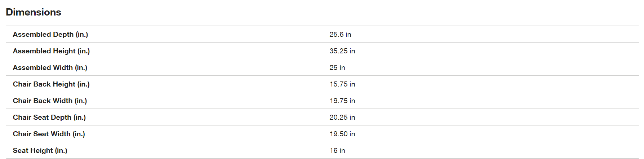Select the Seat Height (in.) label

click(40, 150)
